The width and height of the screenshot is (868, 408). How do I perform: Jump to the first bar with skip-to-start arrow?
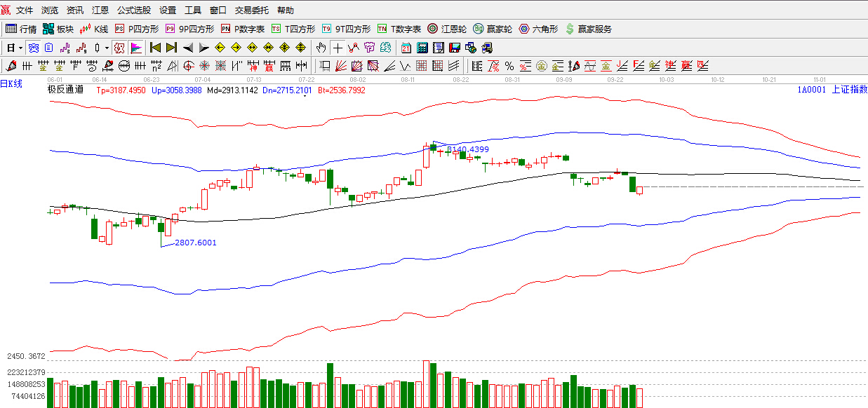[x=155, y=48]
